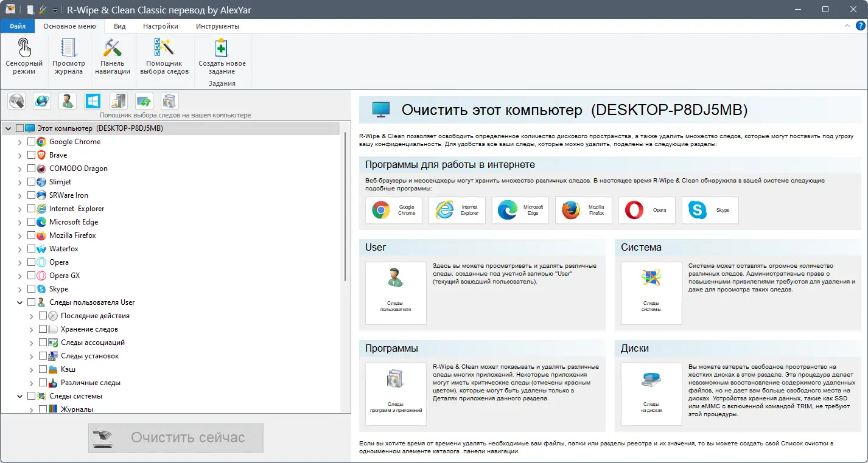Click the Microsoft Edge panel in the internet programs list
This screenshot has width=868, height=463.
(x=520, y=209)
